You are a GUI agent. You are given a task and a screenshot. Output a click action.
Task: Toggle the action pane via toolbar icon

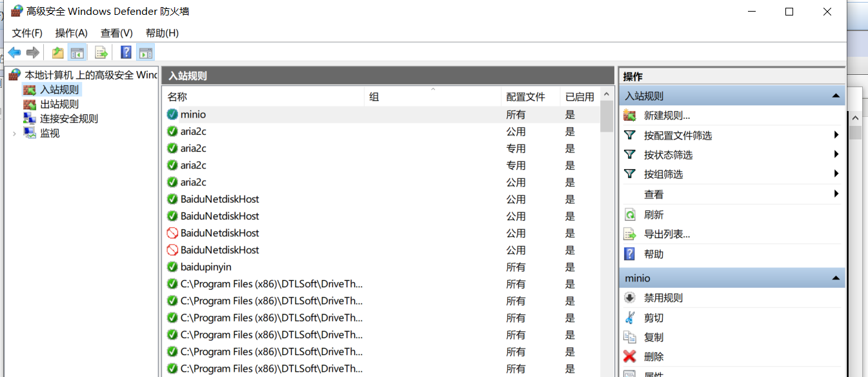[146, 52]
